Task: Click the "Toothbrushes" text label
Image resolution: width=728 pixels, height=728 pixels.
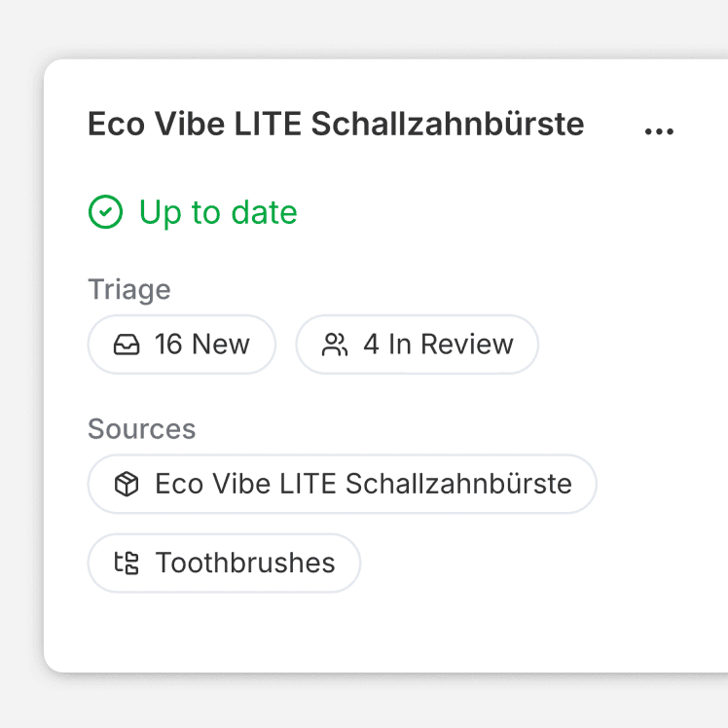Action: tap(245, 563)
